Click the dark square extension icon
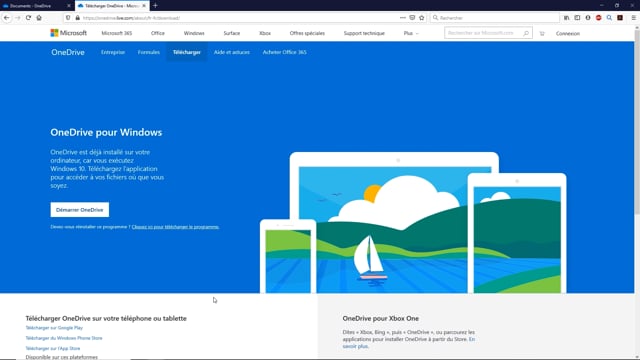The width and height of the screenshot is (640, 360). click(620, 18)
